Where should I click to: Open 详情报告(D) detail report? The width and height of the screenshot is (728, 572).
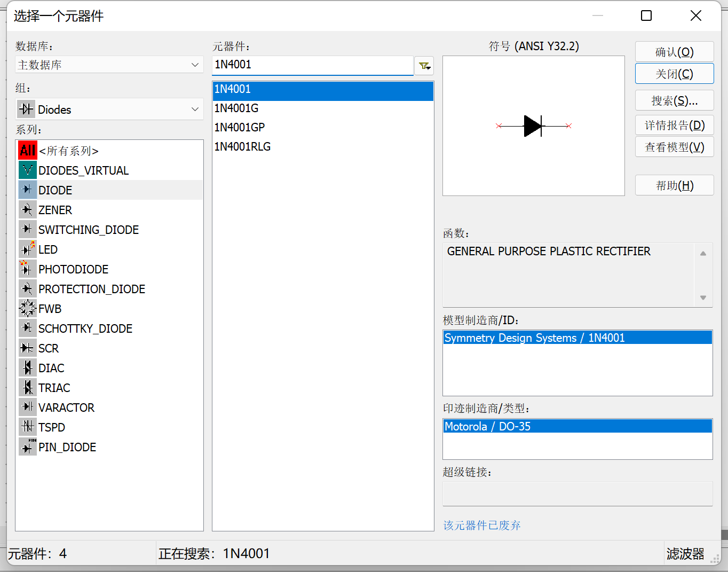675,125
